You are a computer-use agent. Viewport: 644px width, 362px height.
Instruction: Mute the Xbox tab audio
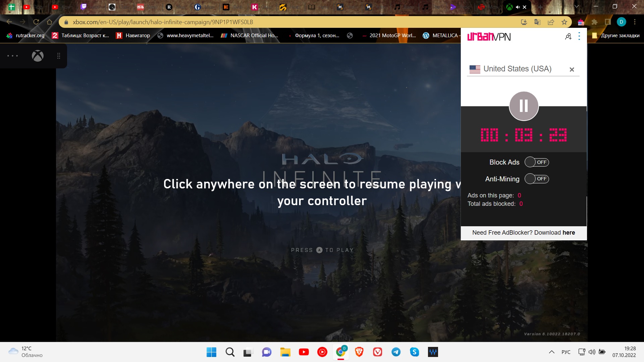coord(518,7)
